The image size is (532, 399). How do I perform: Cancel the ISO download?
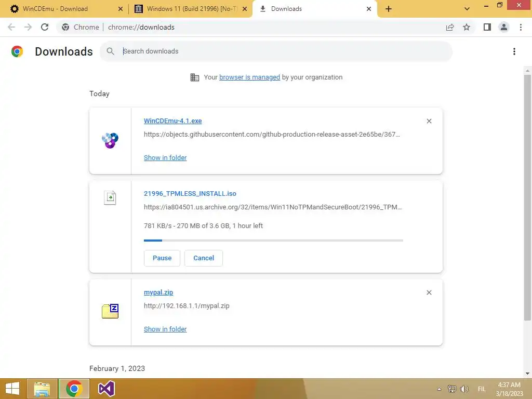204,258
